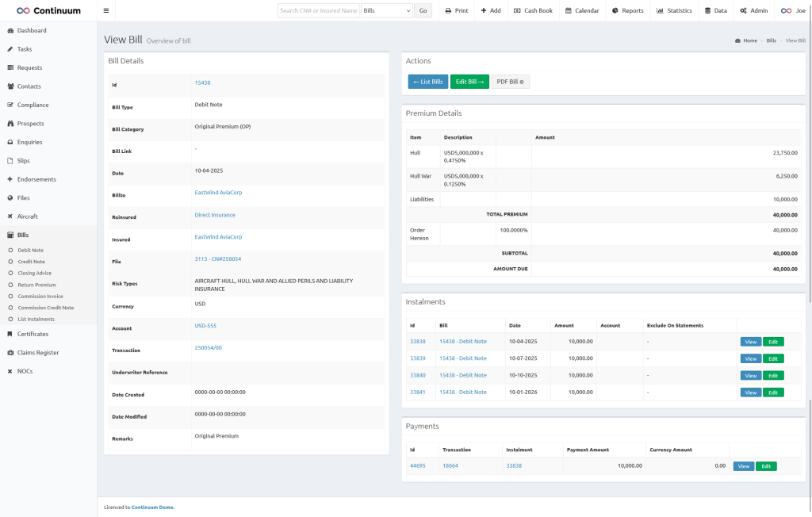The height and width of the screenshot is (517, 812).
Task: Click the Aircraft plane icon
Action: click(10, 216)
